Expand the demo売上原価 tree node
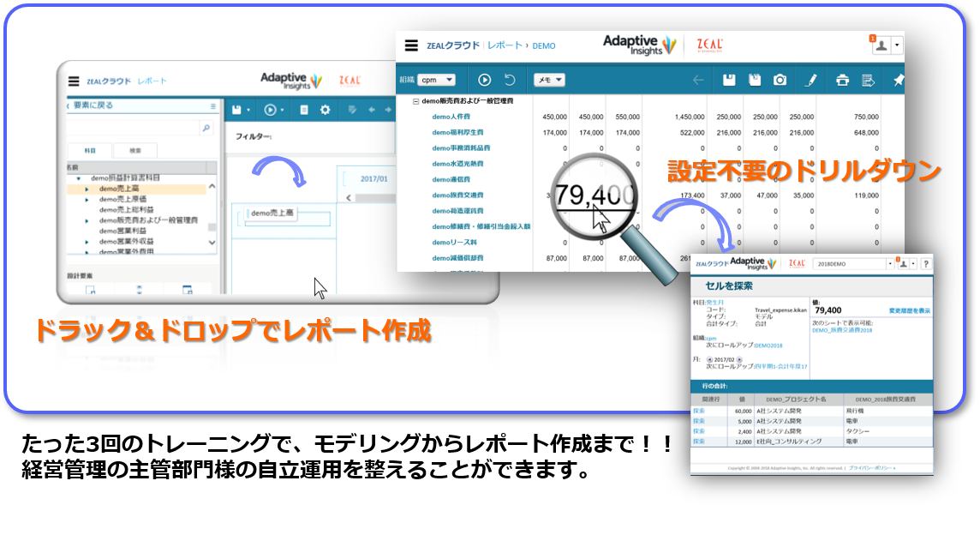The height and width of the screenshot is (553, 980). (x=87, y=200)
